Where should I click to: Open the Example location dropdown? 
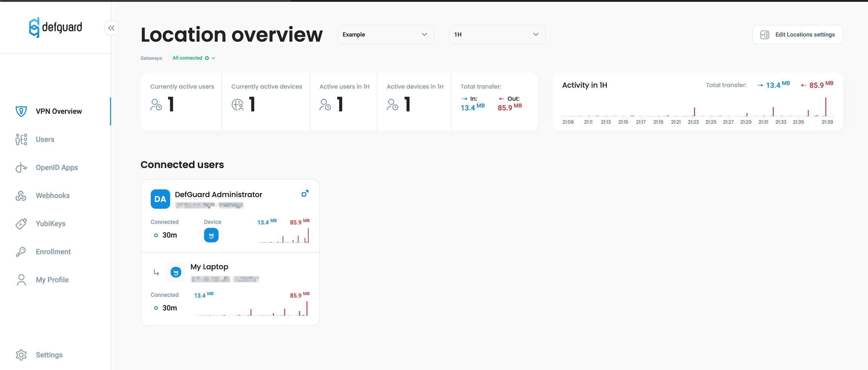coord(385,35)
